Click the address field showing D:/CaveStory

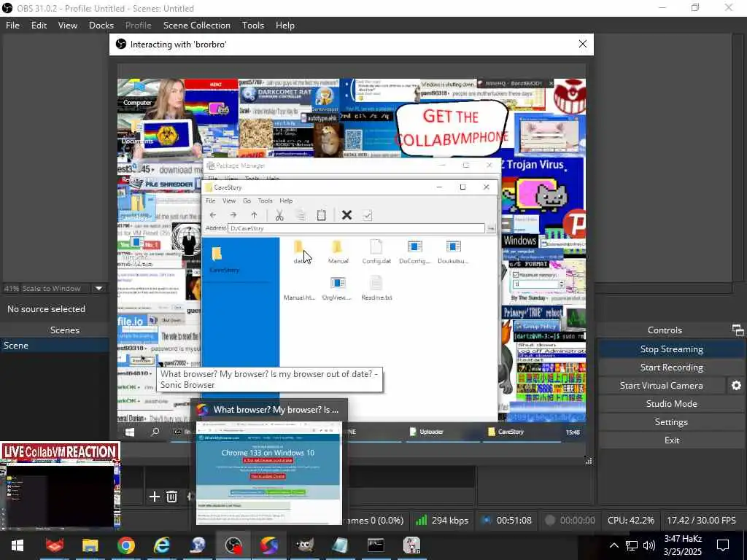click(356, 228)
